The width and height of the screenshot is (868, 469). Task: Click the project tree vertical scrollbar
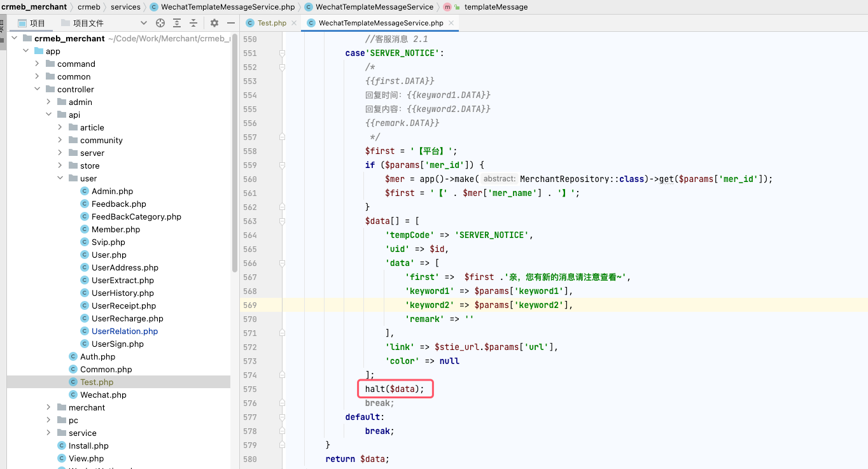(235, 153)
